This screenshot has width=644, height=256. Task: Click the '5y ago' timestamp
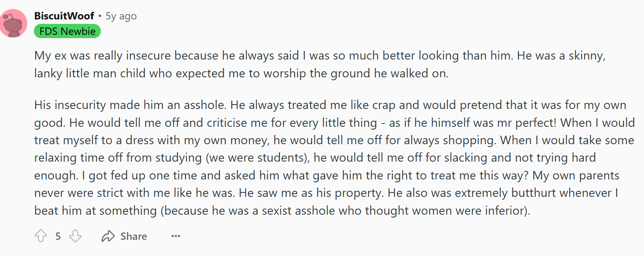click(121, 16)
